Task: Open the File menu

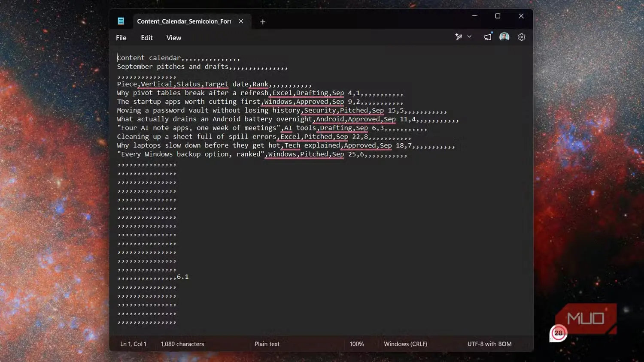Action: click(x=121, y=38)
